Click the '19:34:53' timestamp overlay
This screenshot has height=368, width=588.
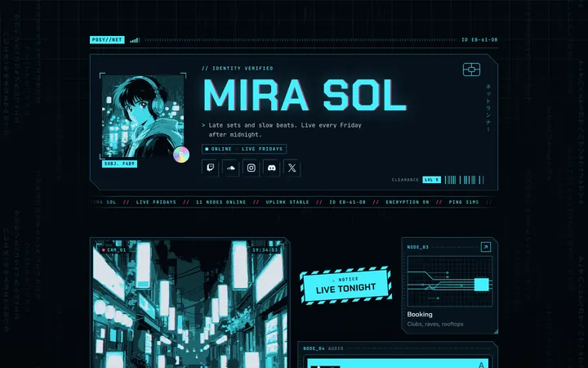265,249
